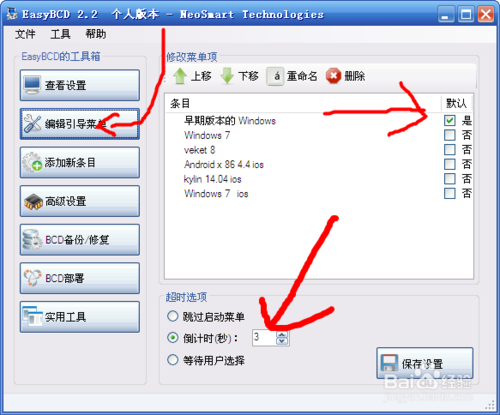
Task: Open BCD备份/修复 database icon
Action: 32,240
